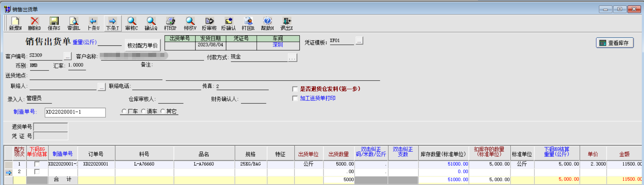The width and height of the screenshot is (644, 185).
Task: Click the 录入人 field 管理员
Action: pyautogui.click(x=39, y=98)
